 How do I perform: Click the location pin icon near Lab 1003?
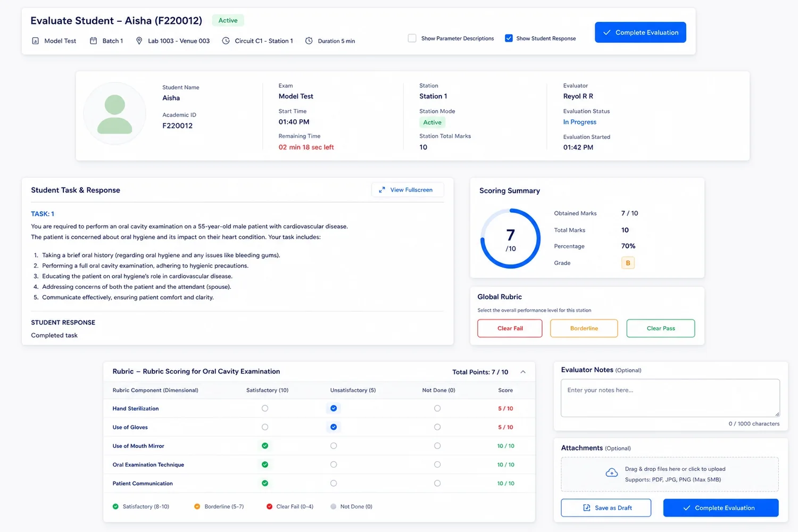(139, 41)
